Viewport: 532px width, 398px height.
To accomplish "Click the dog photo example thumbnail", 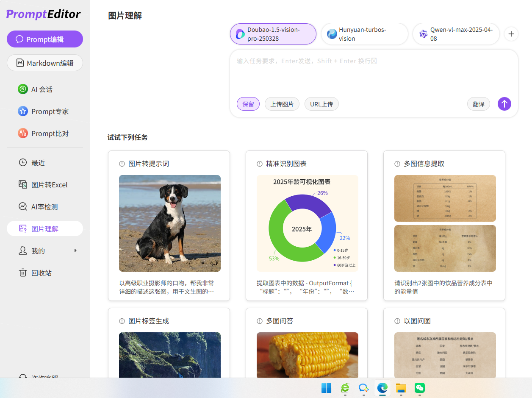I will point(170,223).
